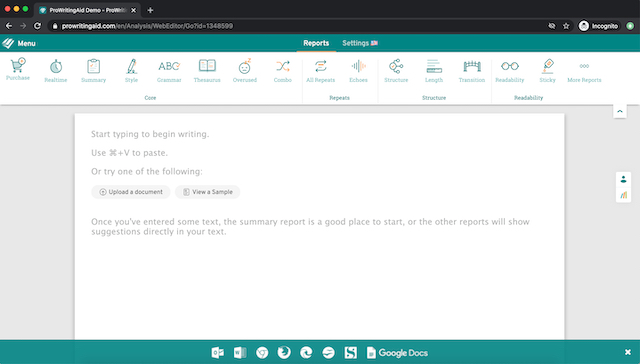The width and height of the screenshot is (640, 364).
Task: Click the browser address bar
Action: pos(298,26)
